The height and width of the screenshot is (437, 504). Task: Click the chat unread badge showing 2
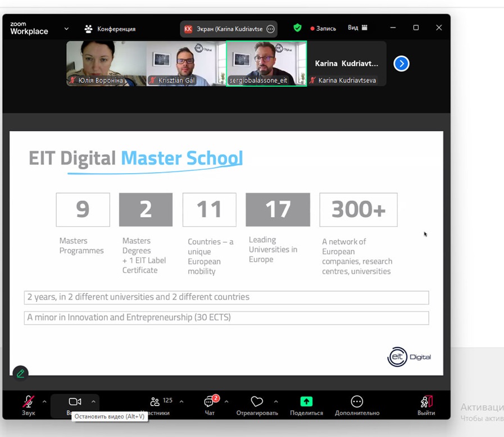(216, 398)
